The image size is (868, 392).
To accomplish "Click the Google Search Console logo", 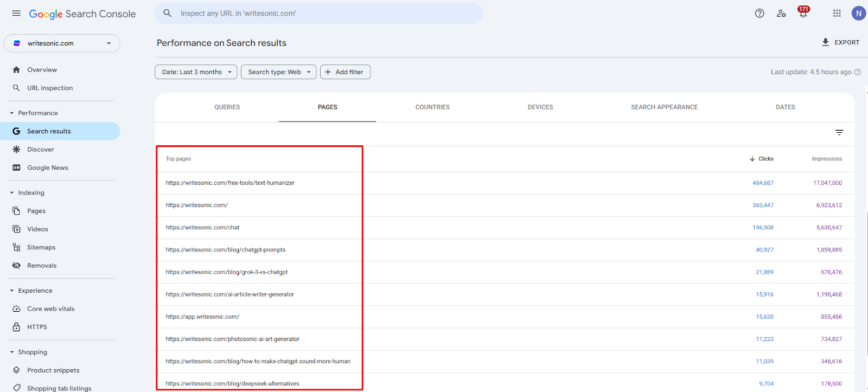I will [x=82, y=14].
